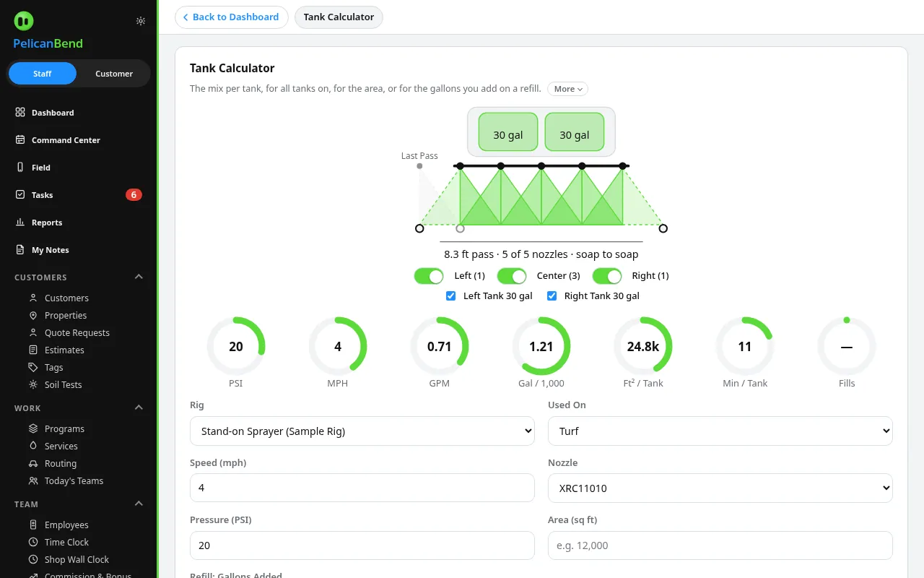Open the Nozzle dropdown
This screenshot has height=578, width=924.
(x=720, y=488)
